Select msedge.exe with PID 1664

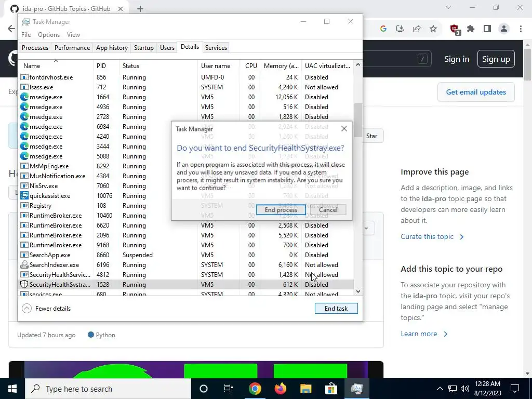[x=187, y=97]
